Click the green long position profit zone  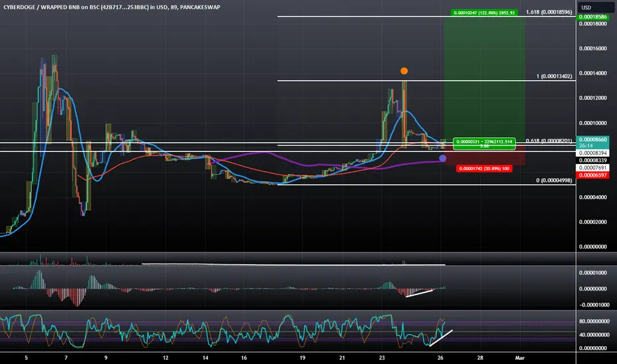click(485, 79)
